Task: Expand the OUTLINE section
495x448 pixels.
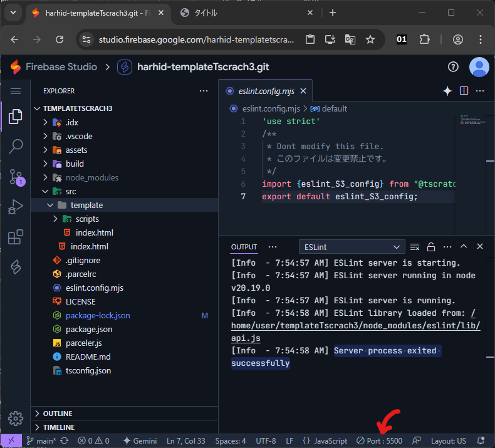Action: tap(125, 414)
